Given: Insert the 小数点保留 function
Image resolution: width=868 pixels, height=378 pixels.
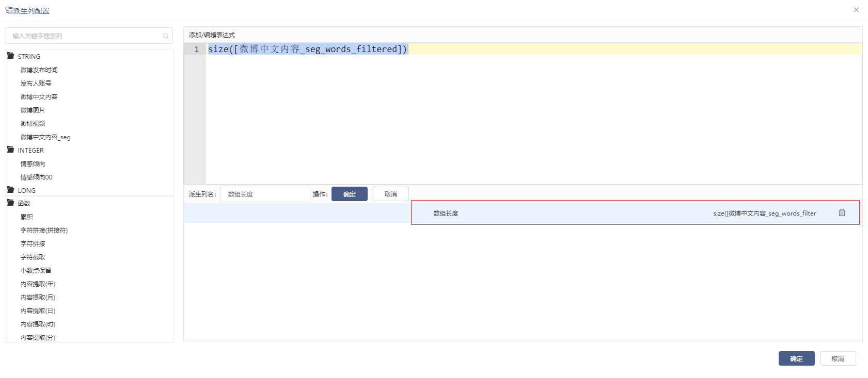Looking at the screenshot, I should pyautogui.click(x=36, y=270).
